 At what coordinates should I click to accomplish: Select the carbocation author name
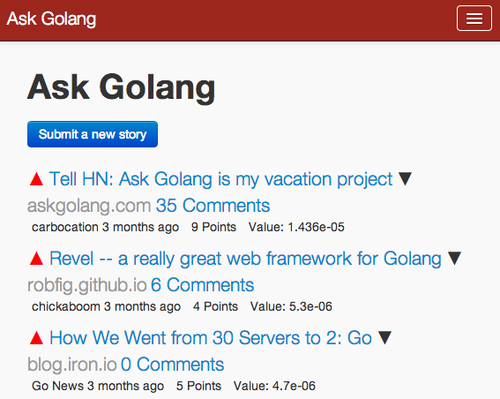click(x=65, y=227)
